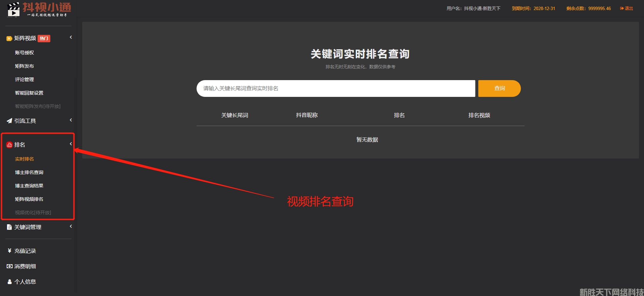Click the 充值记录 yen icon

[9, 251]
